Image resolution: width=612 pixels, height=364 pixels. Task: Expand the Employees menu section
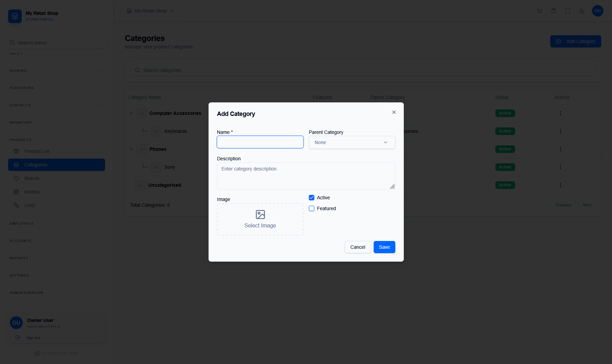56,224
